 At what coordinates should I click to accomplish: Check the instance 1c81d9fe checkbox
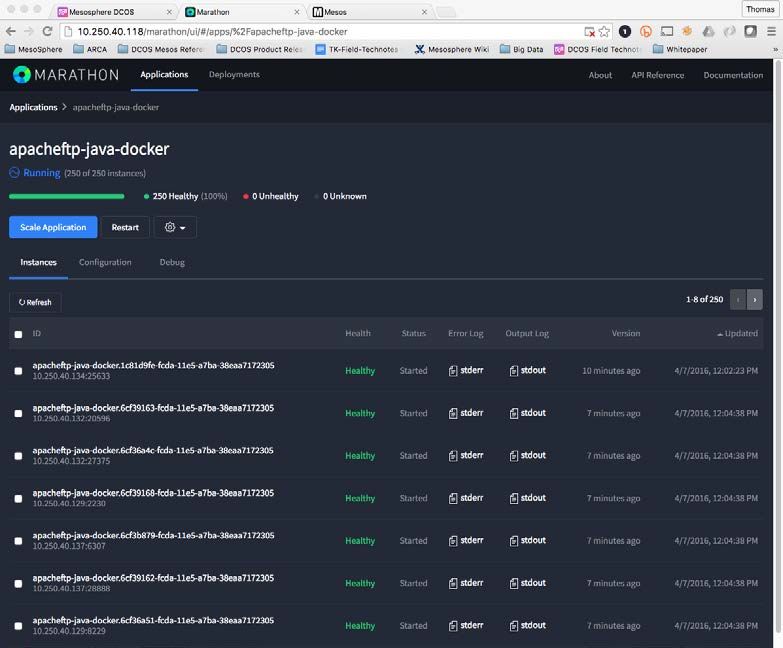[18, 371]
